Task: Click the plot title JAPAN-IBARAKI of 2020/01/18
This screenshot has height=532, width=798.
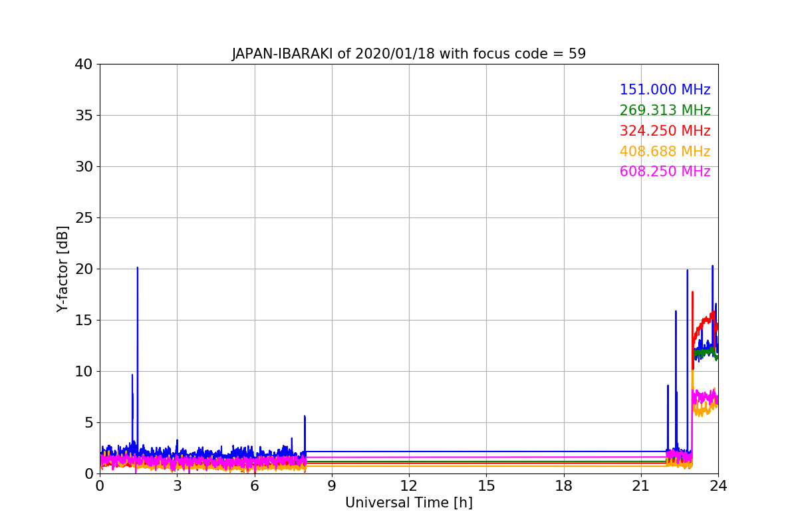Action: coord(408,54)
